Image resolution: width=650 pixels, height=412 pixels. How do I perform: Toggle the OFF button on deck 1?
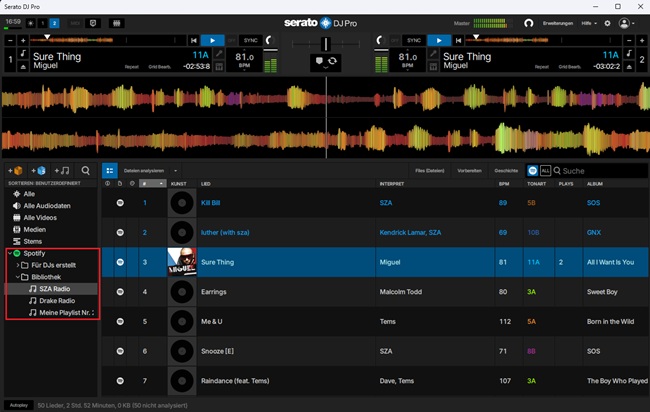[x=231, y=40]
